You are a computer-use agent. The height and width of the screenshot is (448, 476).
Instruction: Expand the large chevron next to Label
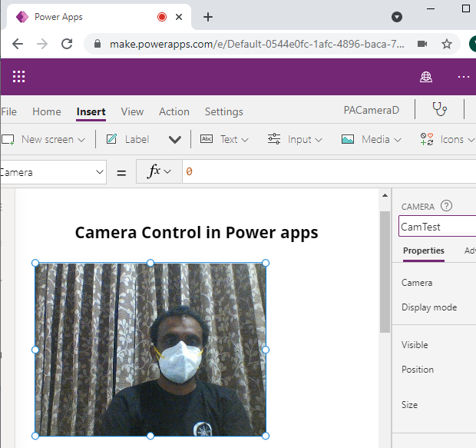tap(175, 140)
